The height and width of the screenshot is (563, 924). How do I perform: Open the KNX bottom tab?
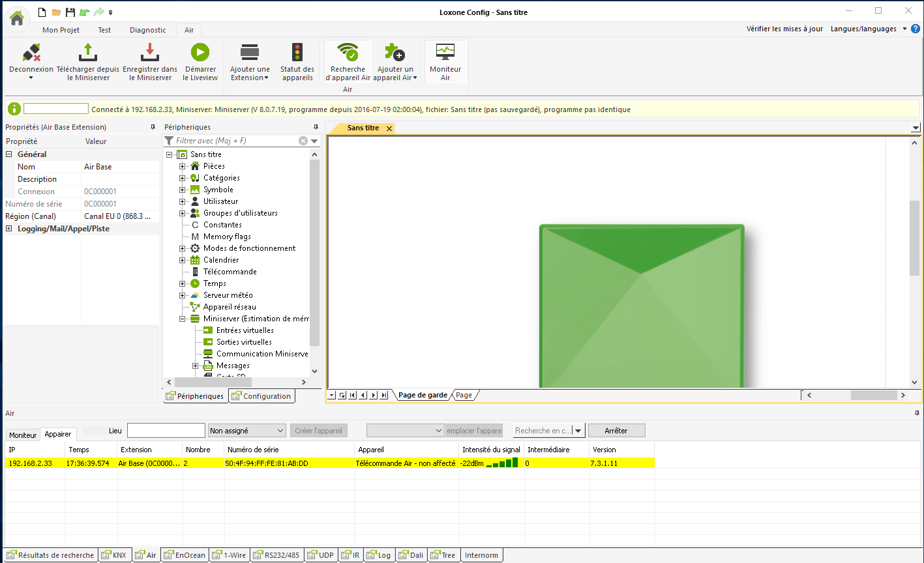tap(115, 555)
